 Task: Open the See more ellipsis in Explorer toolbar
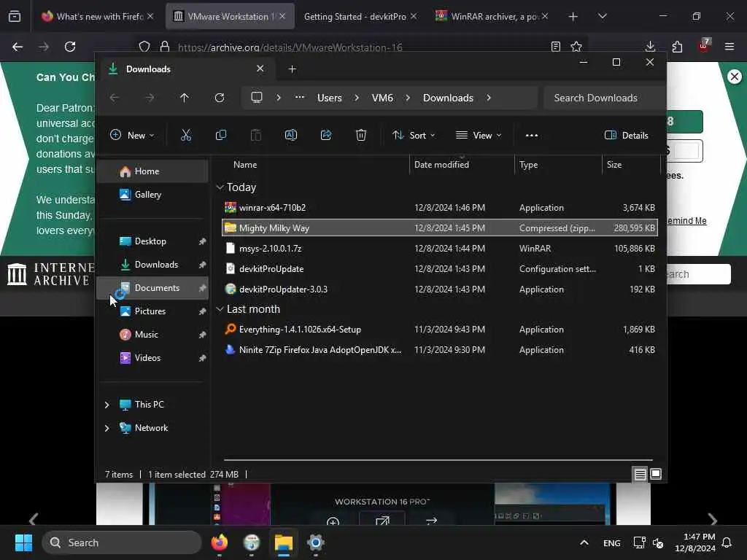(x=532, y=135)
